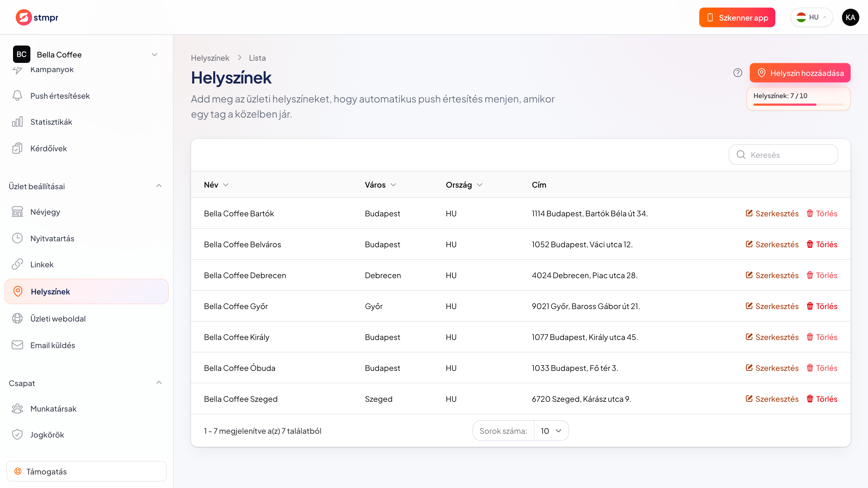Image resolution: width=868 pixels, height=488 pixels.
Task: Click the storefront icon for Névjegy
Action: point(17,212)
